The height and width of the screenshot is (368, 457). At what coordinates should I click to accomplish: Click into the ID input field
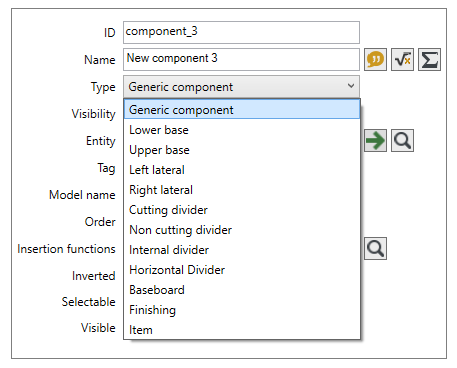point(241,32)
